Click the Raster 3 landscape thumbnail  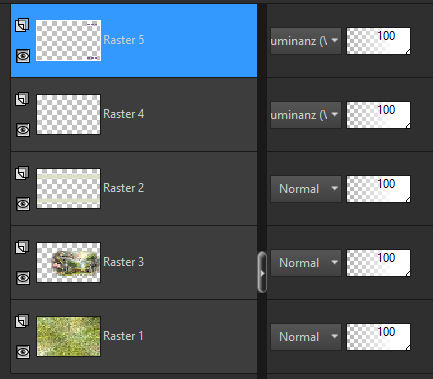coord(68,262)
